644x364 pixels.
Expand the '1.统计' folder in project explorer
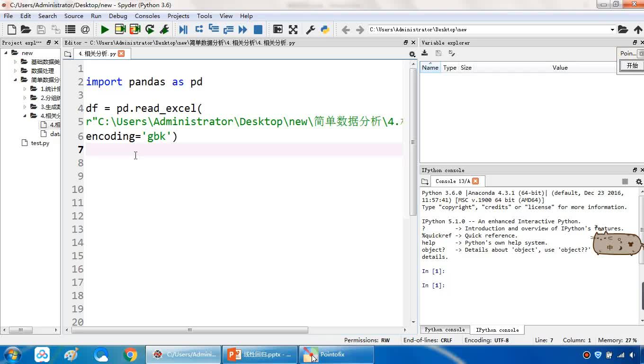25,89
